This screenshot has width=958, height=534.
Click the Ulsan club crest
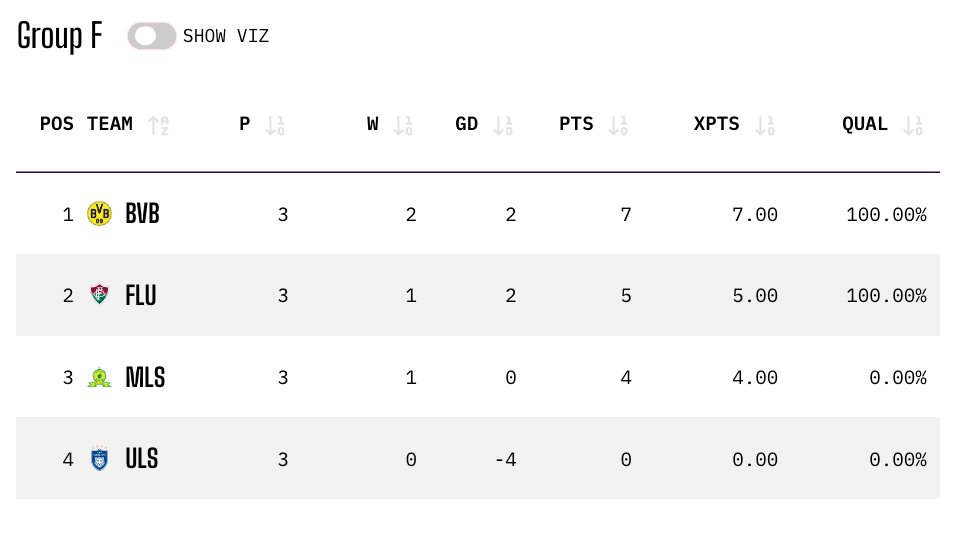click(99, 460)
